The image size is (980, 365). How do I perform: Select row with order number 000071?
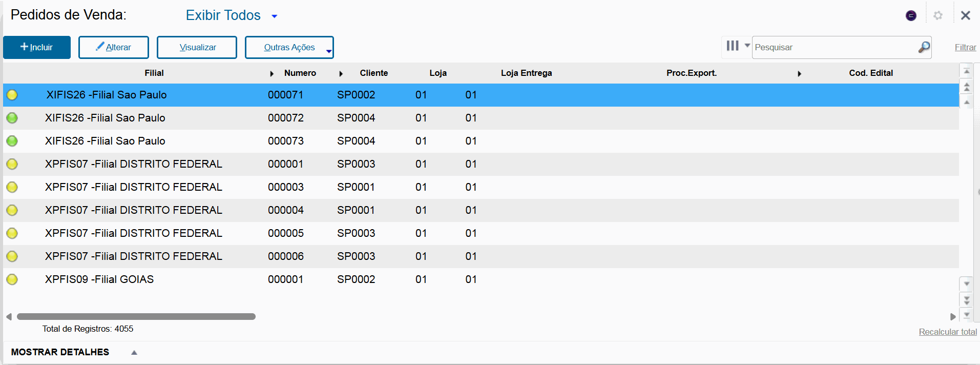point(481,95)
